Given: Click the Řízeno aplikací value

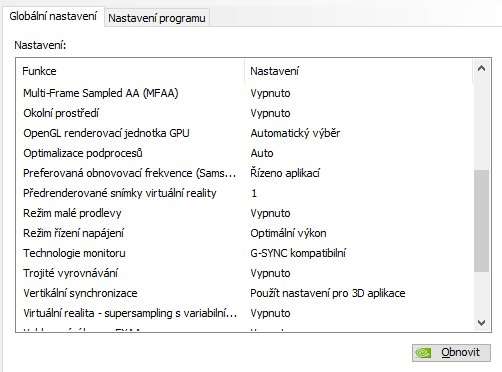Looking at the screenshot, I should coord(285,173).
